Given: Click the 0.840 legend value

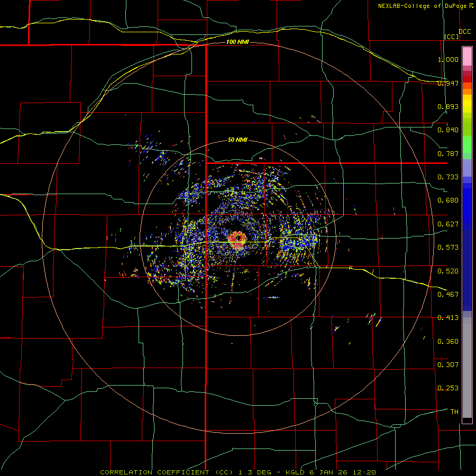Looking at the screenshot, I should (448, 130).
